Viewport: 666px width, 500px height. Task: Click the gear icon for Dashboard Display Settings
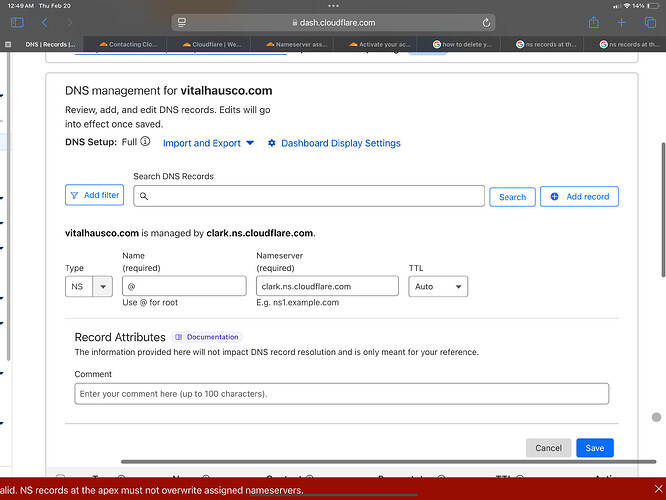pyautogui.click(x=271, y=143)
